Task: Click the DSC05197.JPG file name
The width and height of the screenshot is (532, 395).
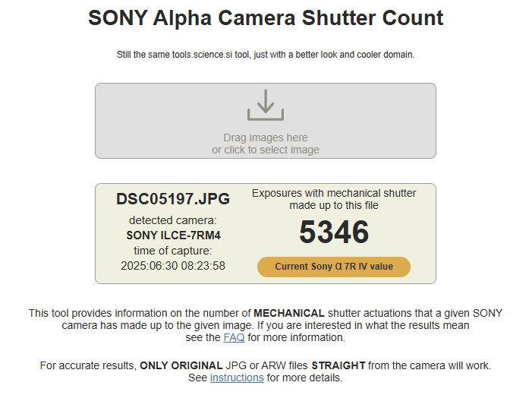Action: pos(173,199)
